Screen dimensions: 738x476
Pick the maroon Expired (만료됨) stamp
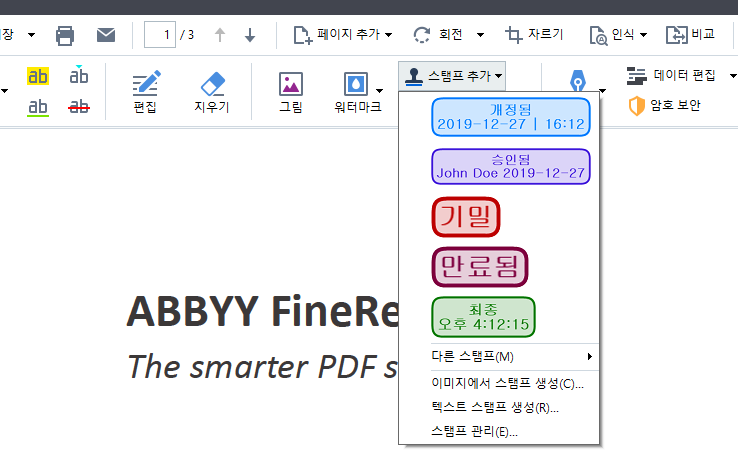tap(480, 267)
